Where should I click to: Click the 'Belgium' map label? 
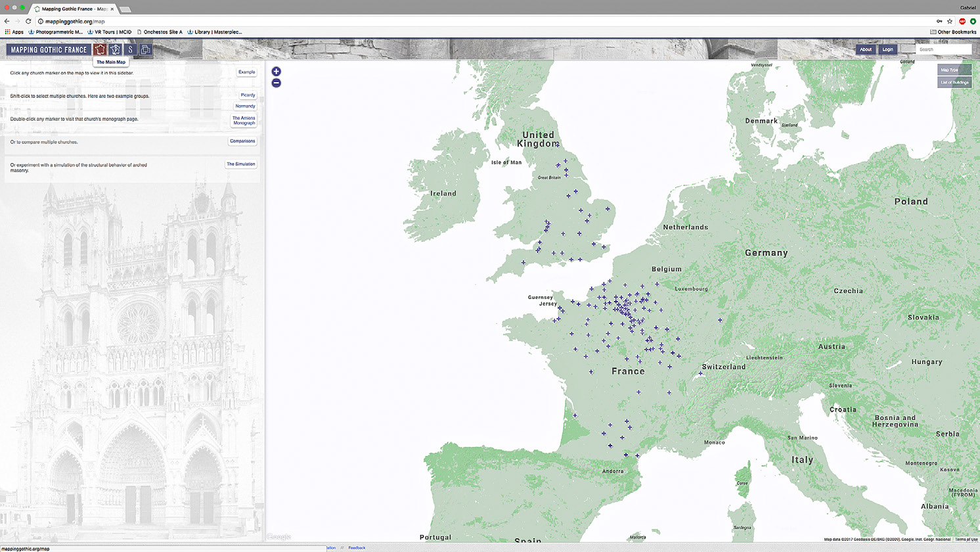coord(667,269)
